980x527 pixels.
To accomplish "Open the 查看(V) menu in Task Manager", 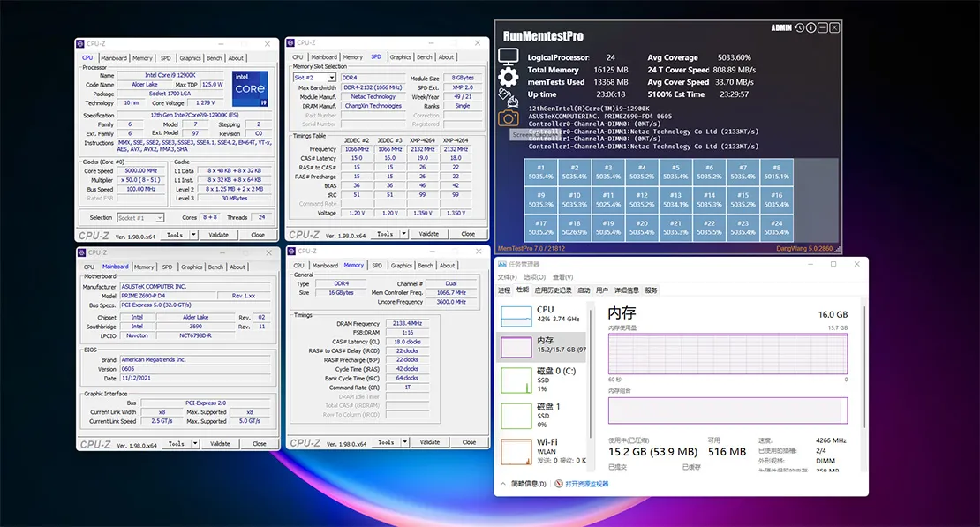I will pyautogui.click(x=562, y=277).
